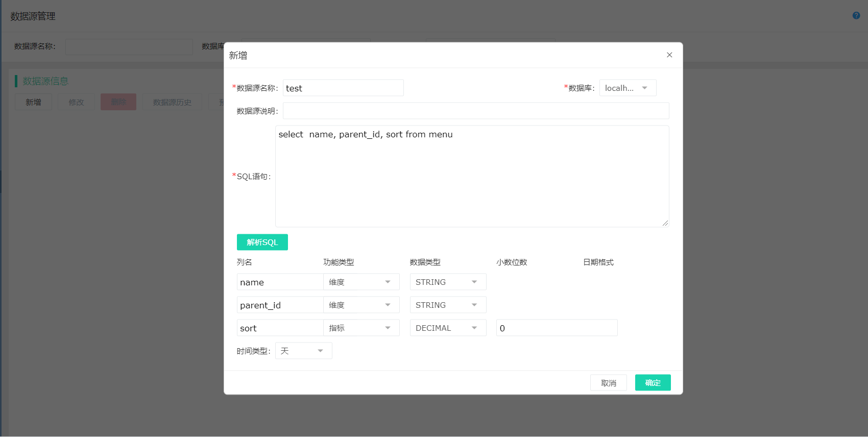Click the 数据源历史 button in the background
The height and width of the screenshot is (437, 868).
point(172,102)
